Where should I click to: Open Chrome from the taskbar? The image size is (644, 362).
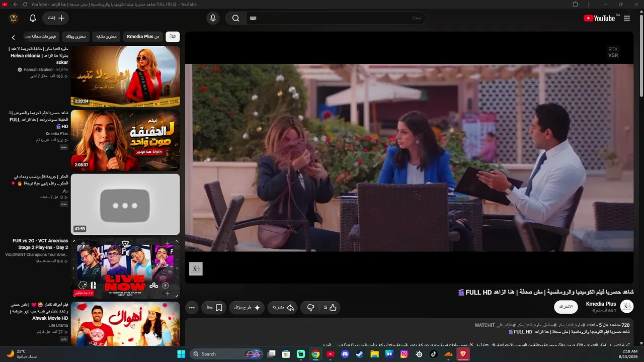point(315,354)
